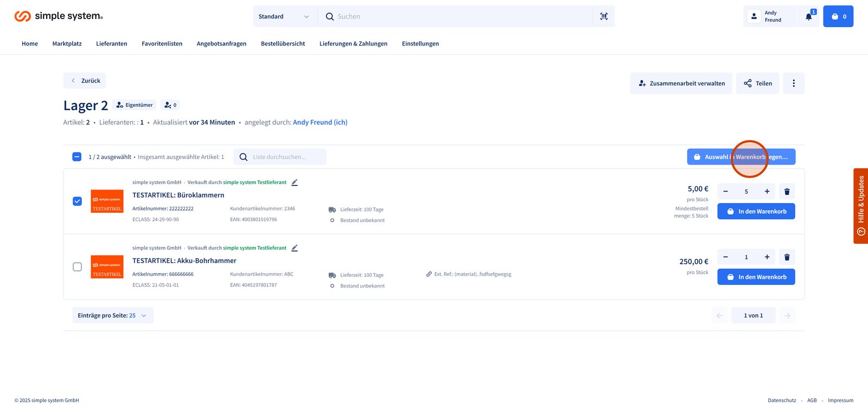
Task: Click the barcode scanner icon in search bar
Action: 604,17
